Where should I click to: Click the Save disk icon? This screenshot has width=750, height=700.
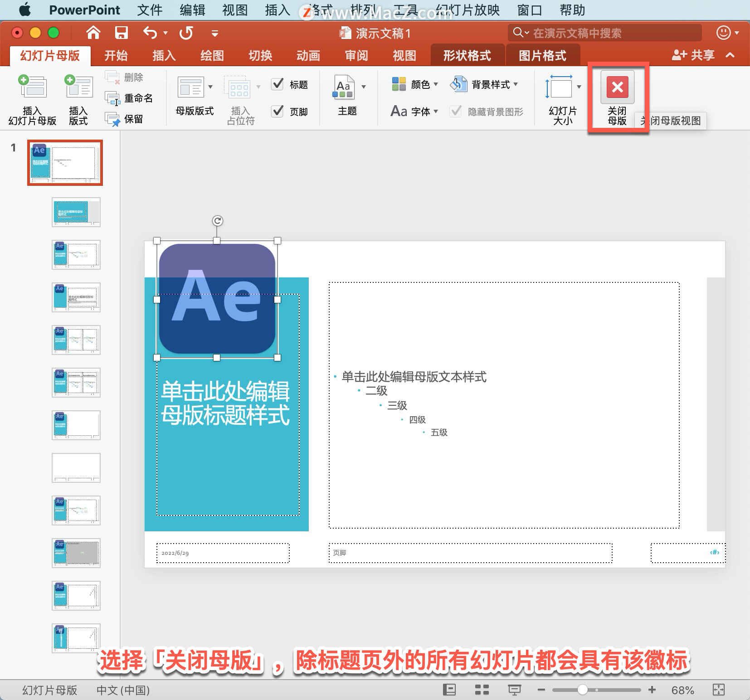pos(121,33)
